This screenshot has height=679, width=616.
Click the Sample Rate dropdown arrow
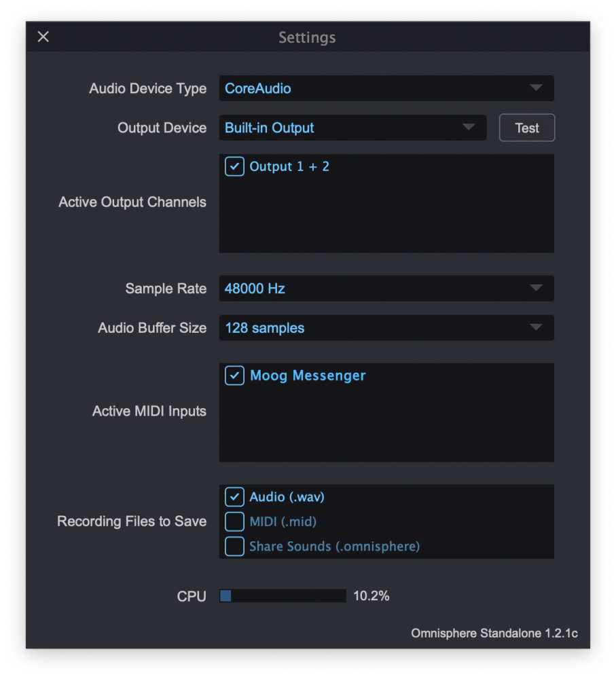pos(536,289)
